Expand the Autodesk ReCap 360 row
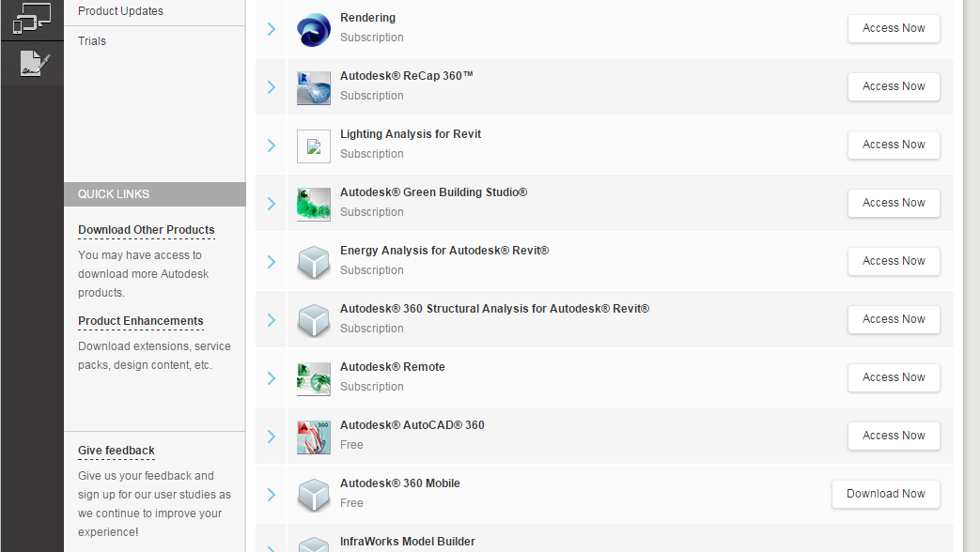Viewport: 980px width, 552px height. click(x=272, y=86)
